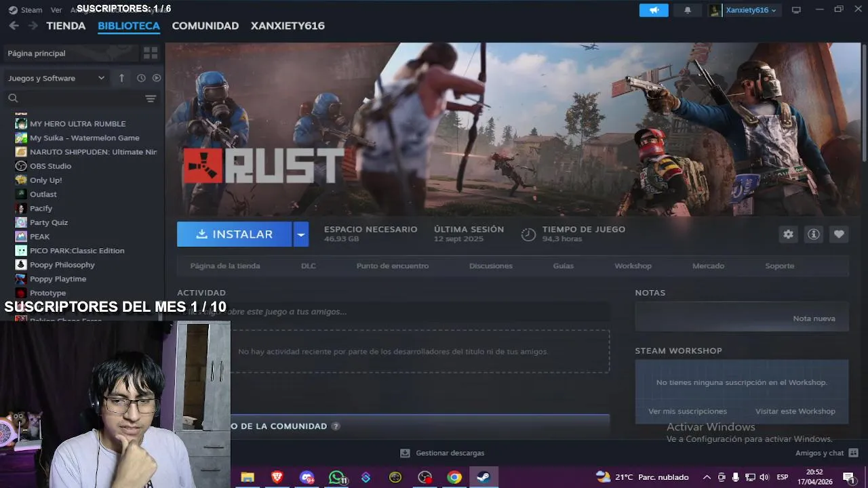Open Brave browser from the taskbar
The height and width of the screenshot is (488, 868).
point(277,477)
